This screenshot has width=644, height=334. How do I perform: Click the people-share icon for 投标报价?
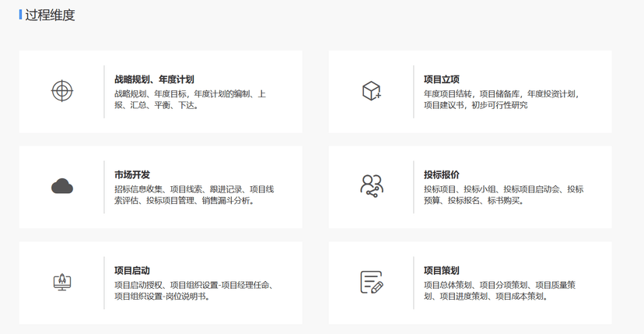pos(372,186)
